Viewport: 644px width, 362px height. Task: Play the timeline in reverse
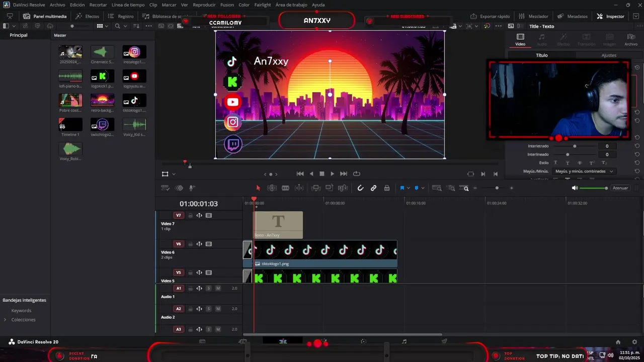pos(311,174)
